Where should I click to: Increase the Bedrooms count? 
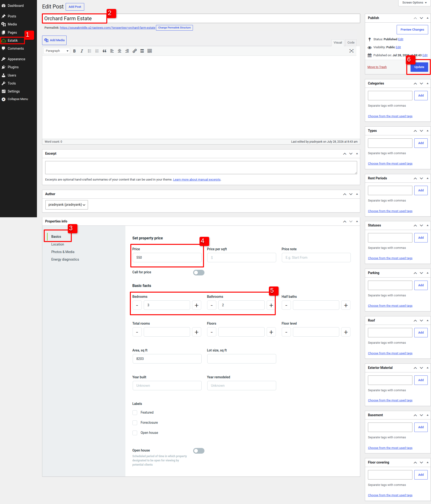point(197,305)
